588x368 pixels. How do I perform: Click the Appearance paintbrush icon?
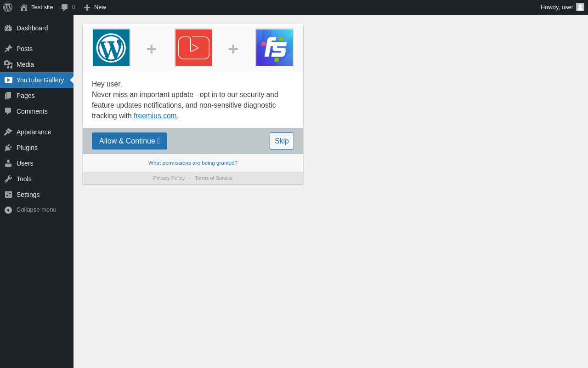point(8,132)
